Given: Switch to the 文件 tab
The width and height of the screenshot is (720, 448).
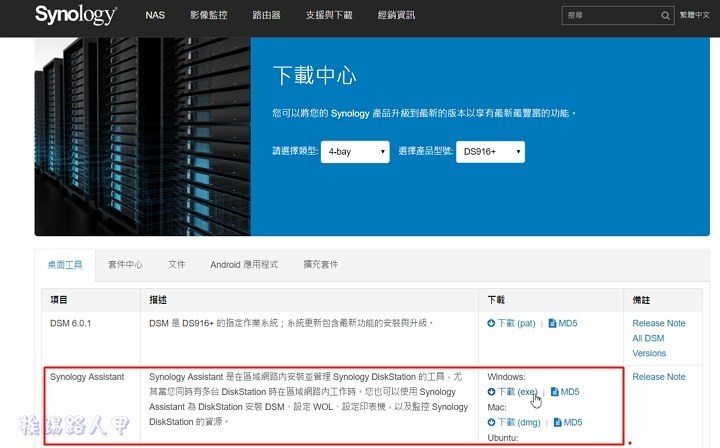Looking at the screenshot, I should tap(176, 265).
